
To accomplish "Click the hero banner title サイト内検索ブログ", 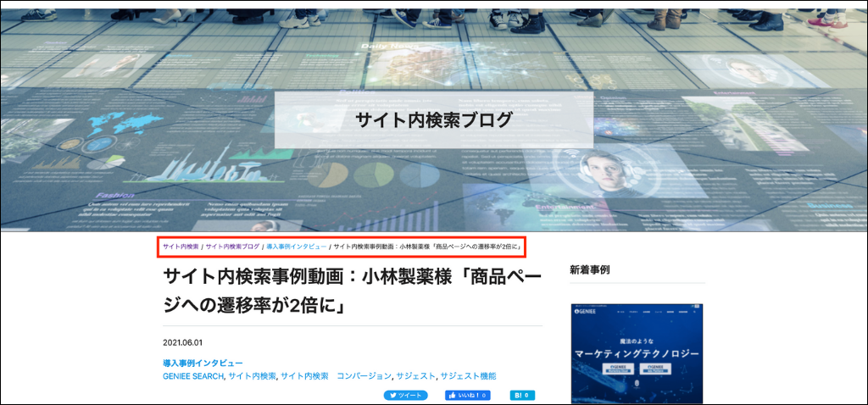I will pos(433,119).
